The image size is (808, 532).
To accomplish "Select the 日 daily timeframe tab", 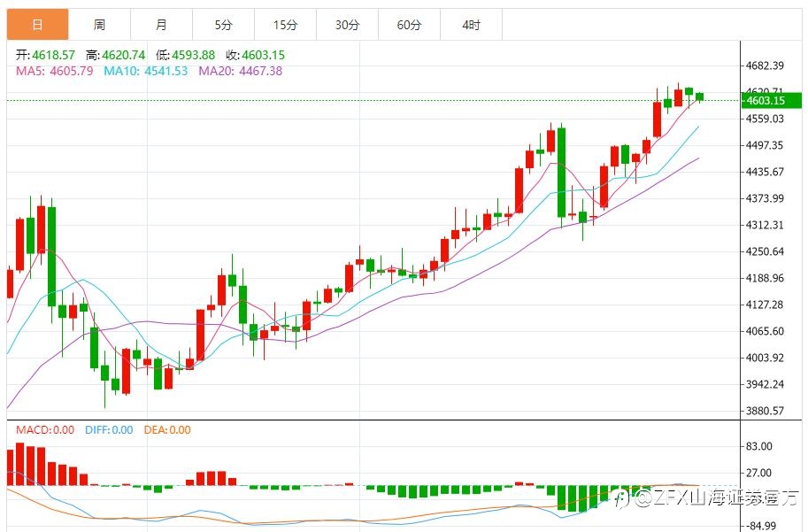I will pos(38,24).
